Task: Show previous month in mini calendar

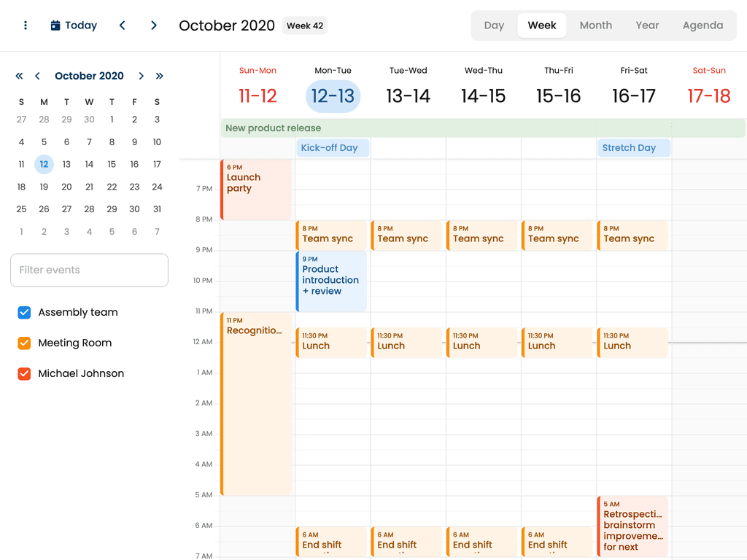Action: 37,76
